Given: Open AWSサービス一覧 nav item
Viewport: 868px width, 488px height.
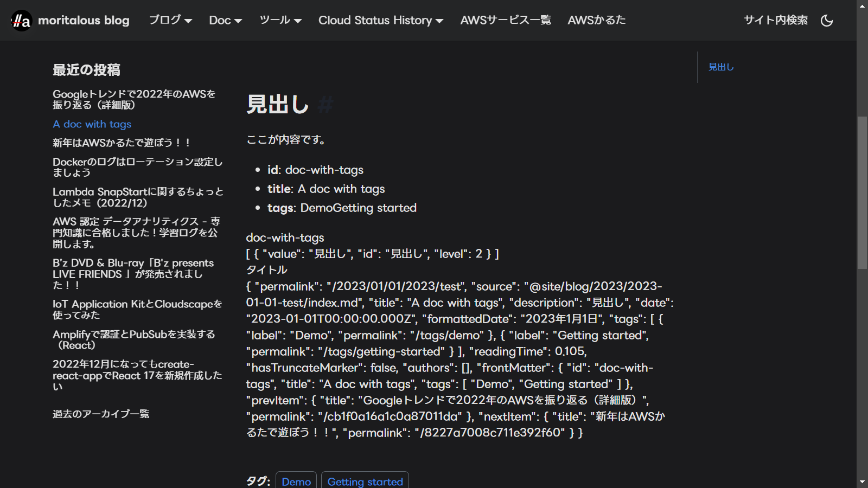Looking at the screenshot, I should 505,20.
